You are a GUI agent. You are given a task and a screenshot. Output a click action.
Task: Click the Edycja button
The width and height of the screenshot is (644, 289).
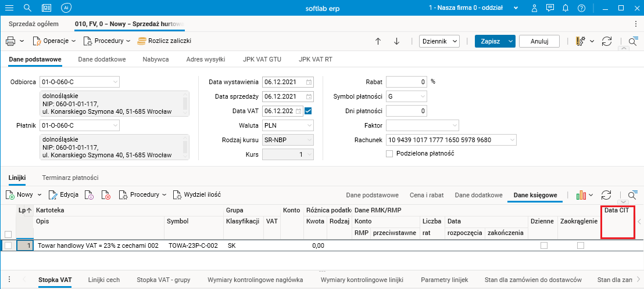tap(64, 195)
